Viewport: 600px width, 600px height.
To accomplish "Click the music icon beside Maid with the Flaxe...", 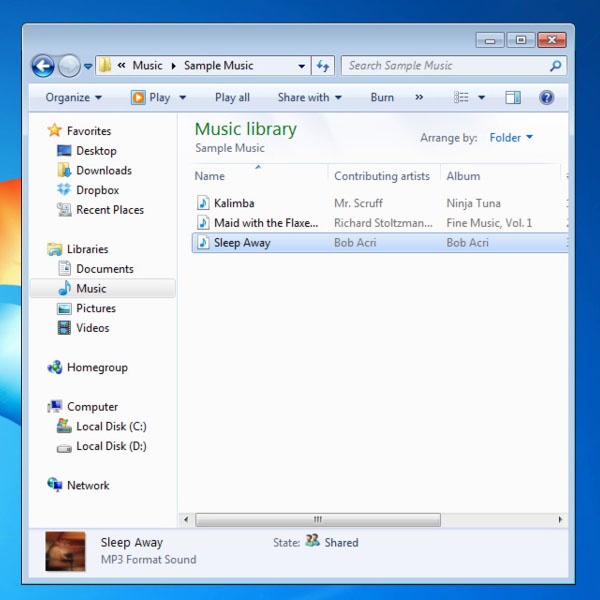I will pyautogui.click(x=203, y=223).
